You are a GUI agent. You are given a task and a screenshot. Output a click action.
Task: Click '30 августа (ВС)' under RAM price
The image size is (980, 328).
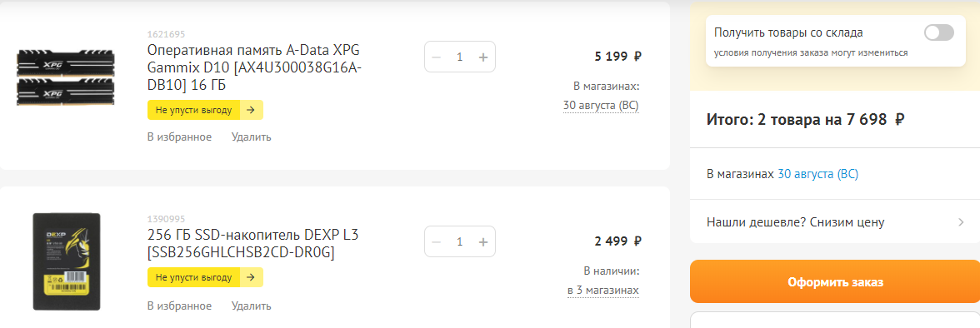[x=601, y=106]
